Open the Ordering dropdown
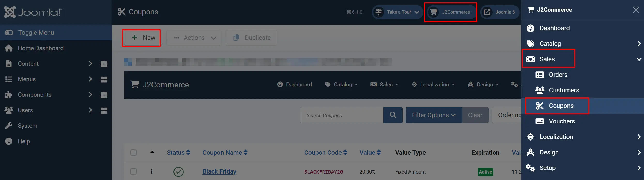This screenshot has width=644, height=180. pos(507,115)
